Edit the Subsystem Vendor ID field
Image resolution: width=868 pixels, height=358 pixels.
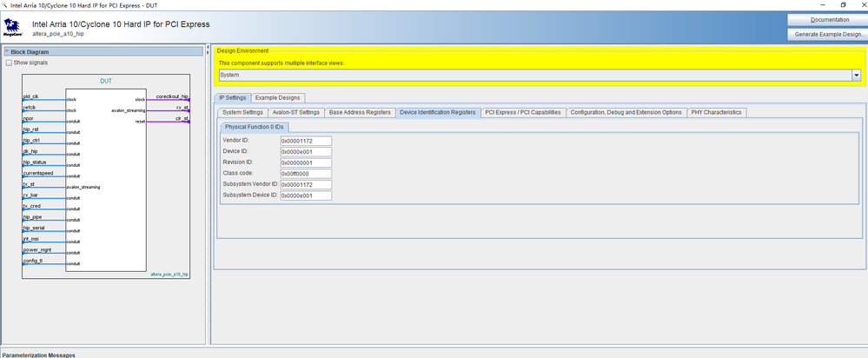click(x=306, y=185)
